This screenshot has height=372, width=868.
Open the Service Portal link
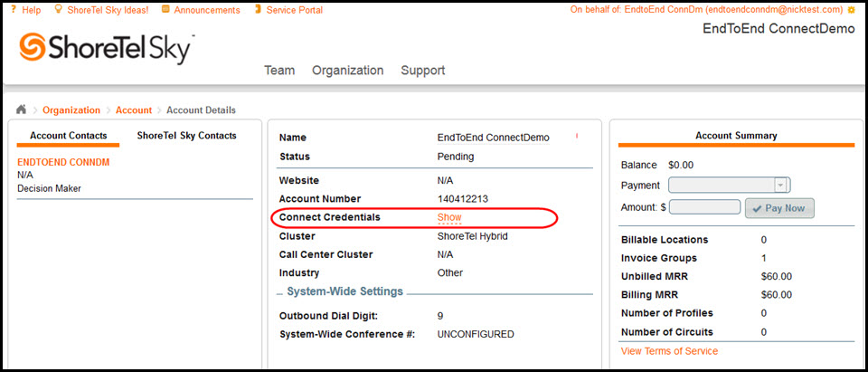[295, 10]
